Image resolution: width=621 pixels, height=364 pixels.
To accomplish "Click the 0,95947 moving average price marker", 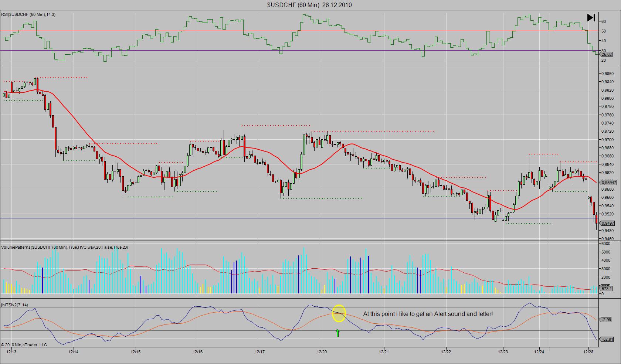I will coord(608,183).
